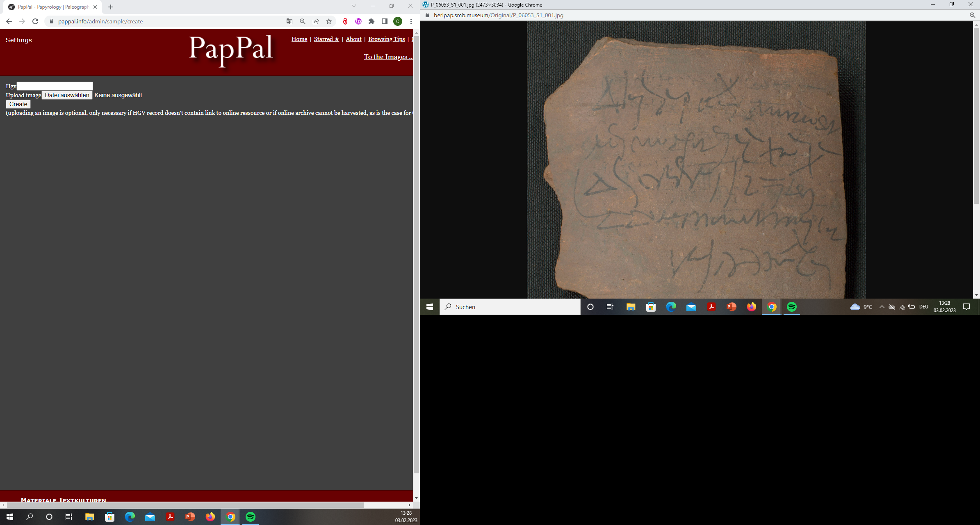
Task: Open search magnifier on taskbar below PapPal window
Action: tap(30, 517)
